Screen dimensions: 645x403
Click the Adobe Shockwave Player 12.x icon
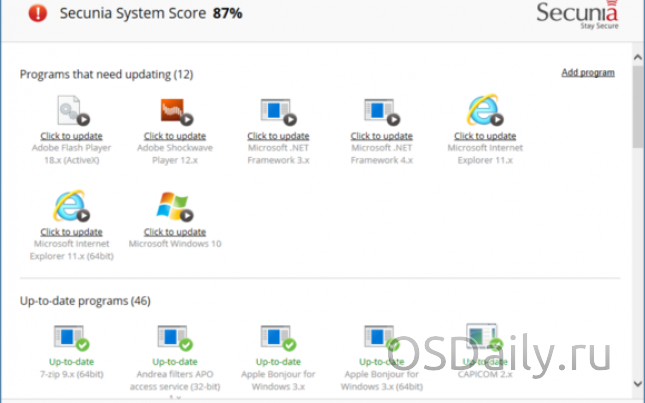(x=175, y=111)
